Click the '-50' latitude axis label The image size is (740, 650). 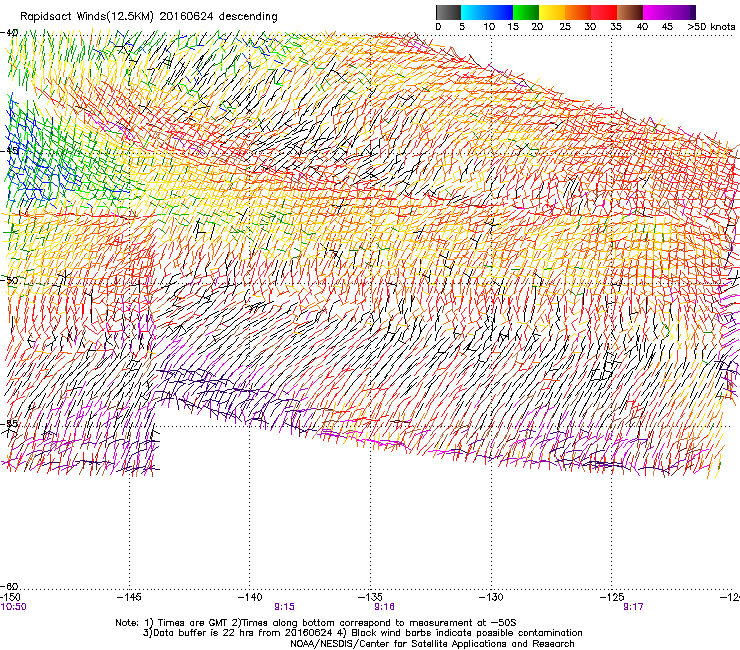point(9,280)
